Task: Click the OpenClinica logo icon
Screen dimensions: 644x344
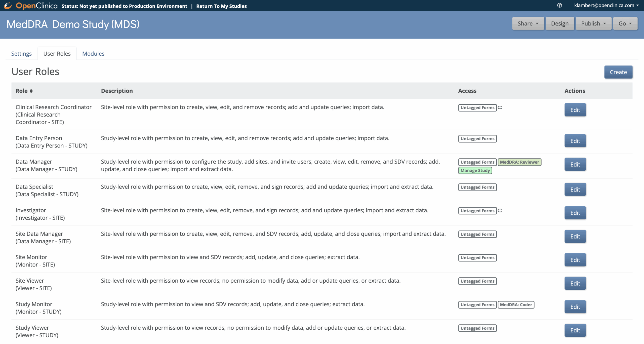Action: [x=8, y=6]
